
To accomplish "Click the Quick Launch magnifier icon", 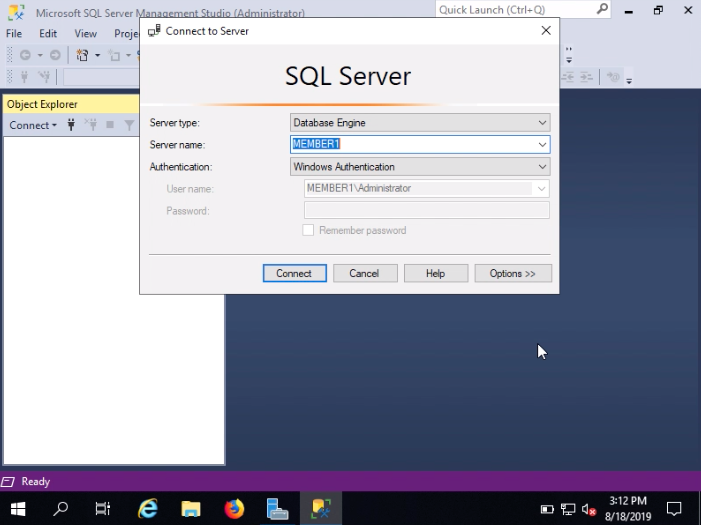I will tap(602, 8).
